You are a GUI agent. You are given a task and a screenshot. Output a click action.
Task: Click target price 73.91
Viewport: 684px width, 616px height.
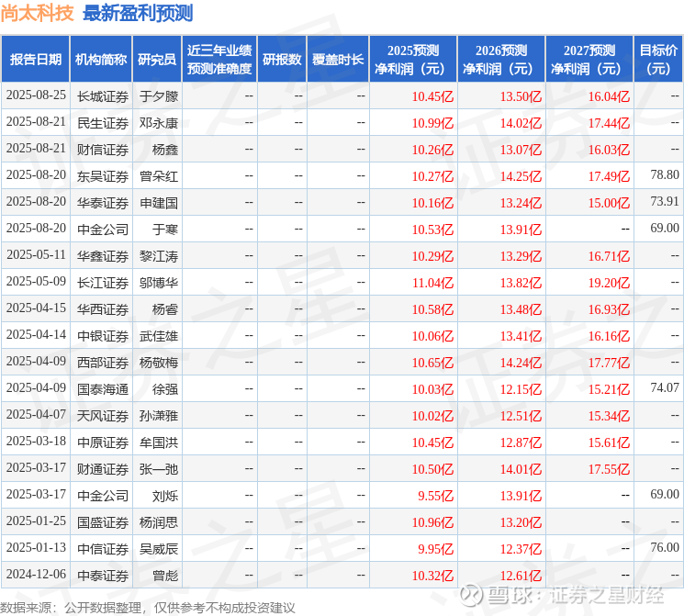665,202
